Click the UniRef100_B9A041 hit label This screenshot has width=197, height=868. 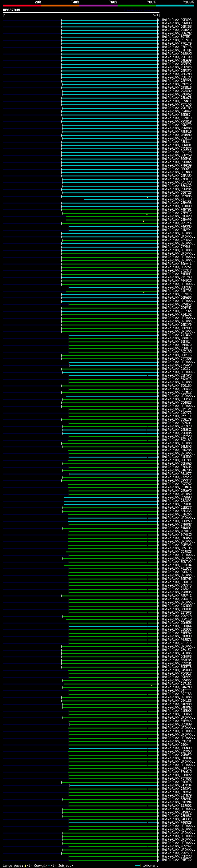[x=177, y=264]
